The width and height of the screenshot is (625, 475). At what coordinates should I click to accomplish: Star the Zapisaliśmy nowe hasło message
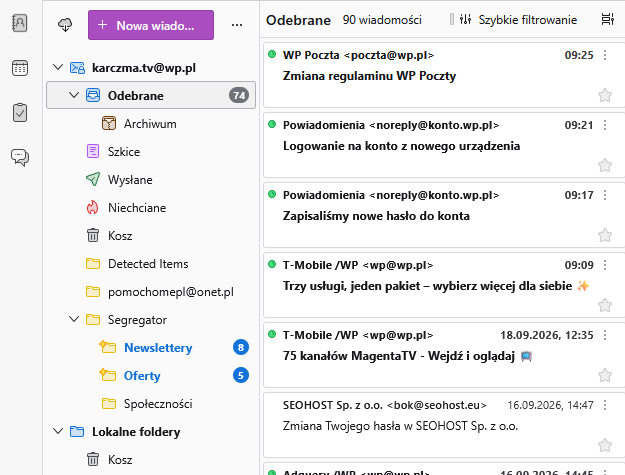(x=605, y=235)
